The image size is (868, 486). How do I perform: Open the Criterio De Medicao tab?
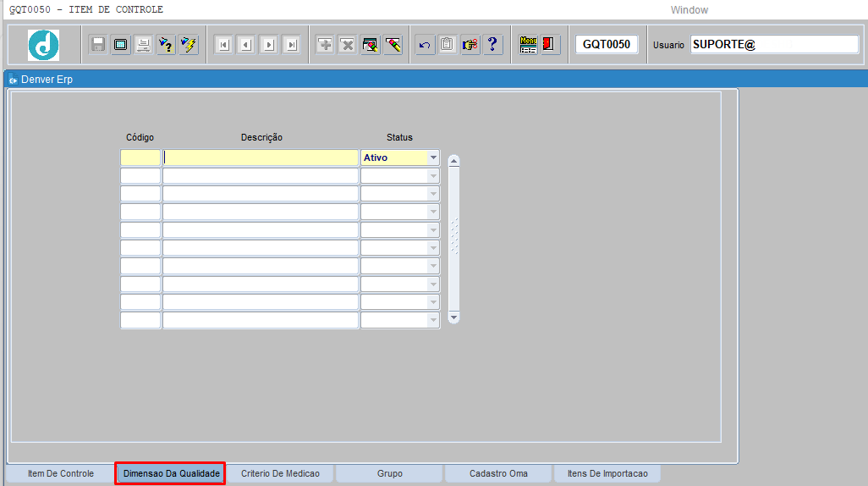point(280,474)
